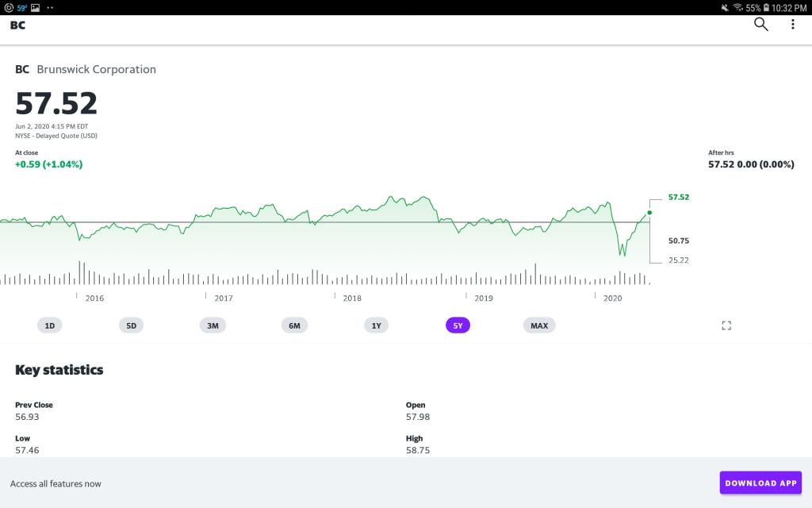Tap the 59° temperature indicator
Screen dimensions: 812x508
[21, 8]
